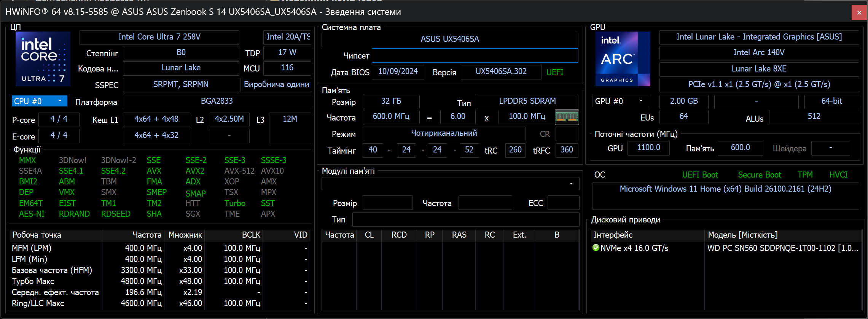Image resolution: width=868 pixels, height=319 pixels.
Task: Click the Інтерфейс column header
Action: [647, 235]
